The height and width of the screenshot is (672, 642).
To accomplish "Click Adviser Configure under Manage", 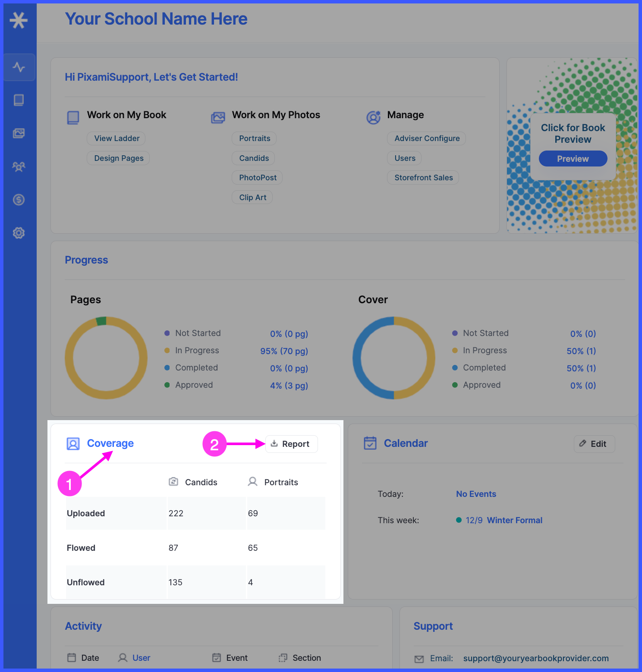I will point(426,138).
